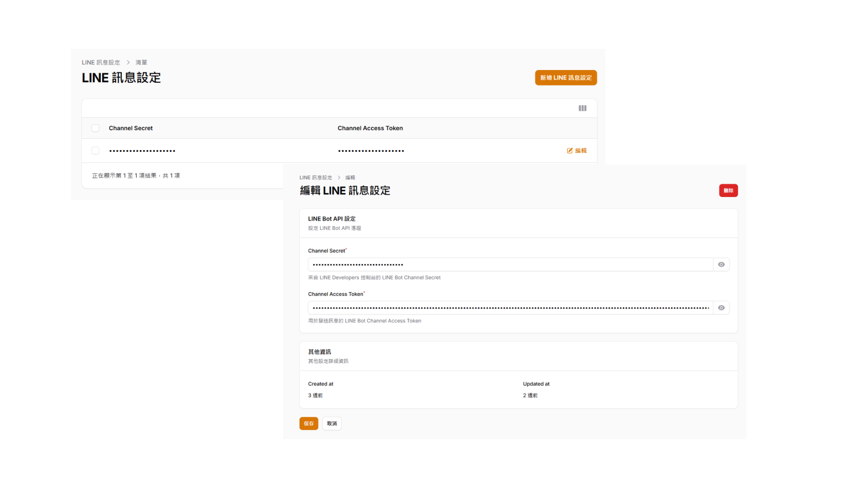868x488 pixels.
Task: Focus the Channel Secret input field
Action: [510, 265]
